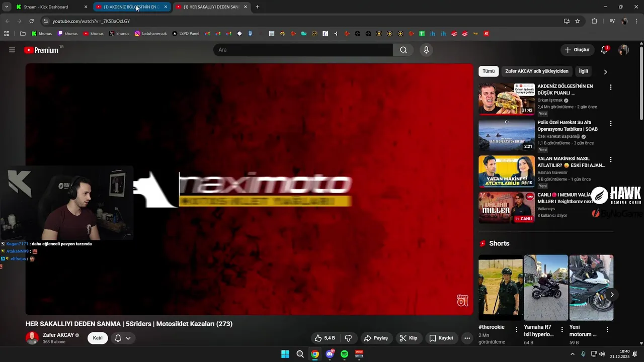Select the İlgili filter chip

[583, 71]
